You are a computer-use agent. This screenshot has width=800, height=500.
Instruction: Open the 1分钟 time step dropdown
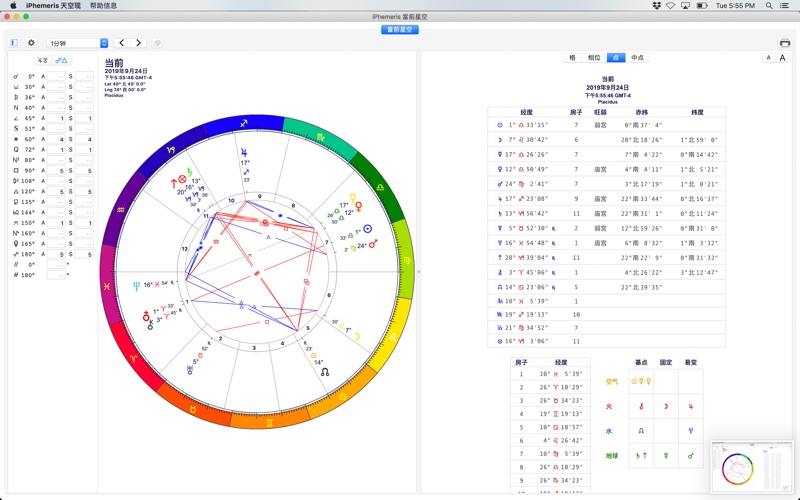point(78,43)
